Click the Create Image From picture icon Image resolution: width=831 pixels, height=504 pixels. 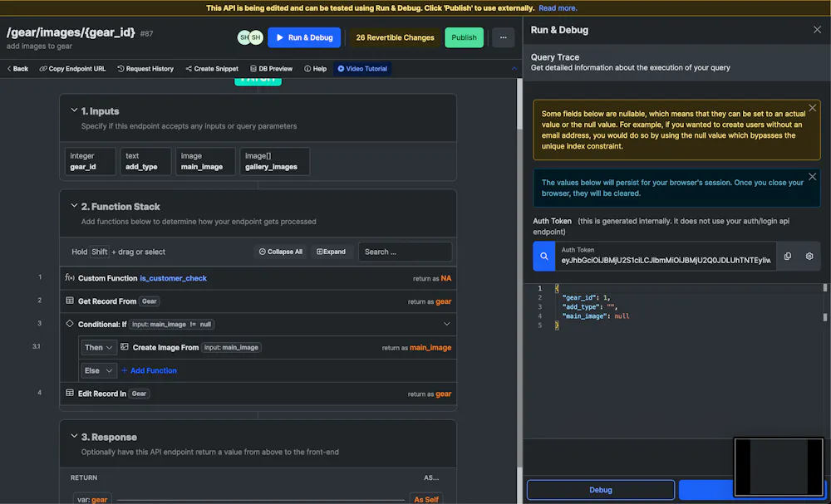click(x=125, y=347)
